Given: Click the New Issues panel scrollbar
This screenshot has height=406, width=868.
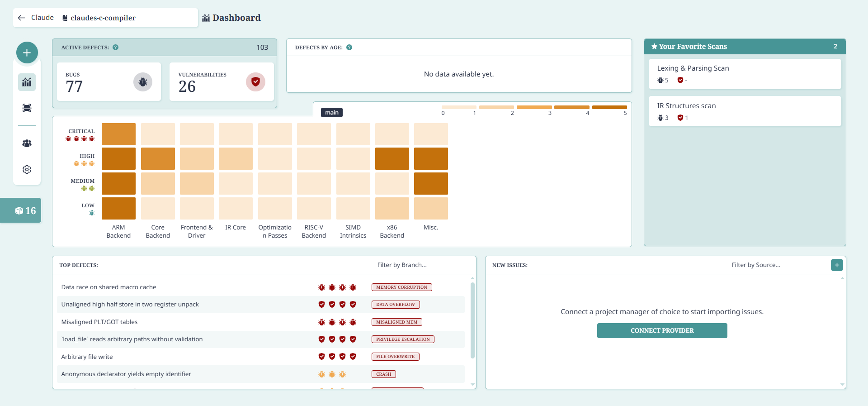Looking at the screenshot, I should 842,331.
